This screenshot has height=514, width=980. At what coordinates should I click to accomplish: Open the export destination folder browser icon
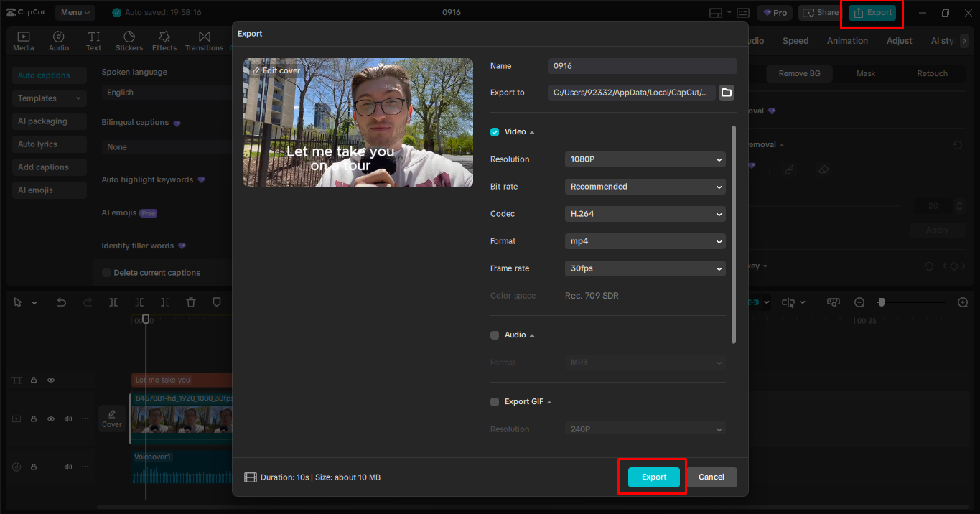coord(726,92)
